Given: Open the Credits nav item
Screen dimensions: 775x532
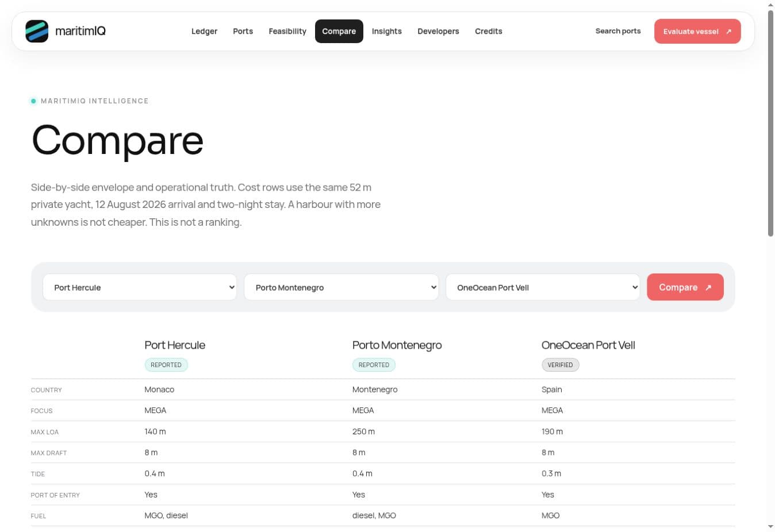Looking at the screenshot, I should pos(488,32).
